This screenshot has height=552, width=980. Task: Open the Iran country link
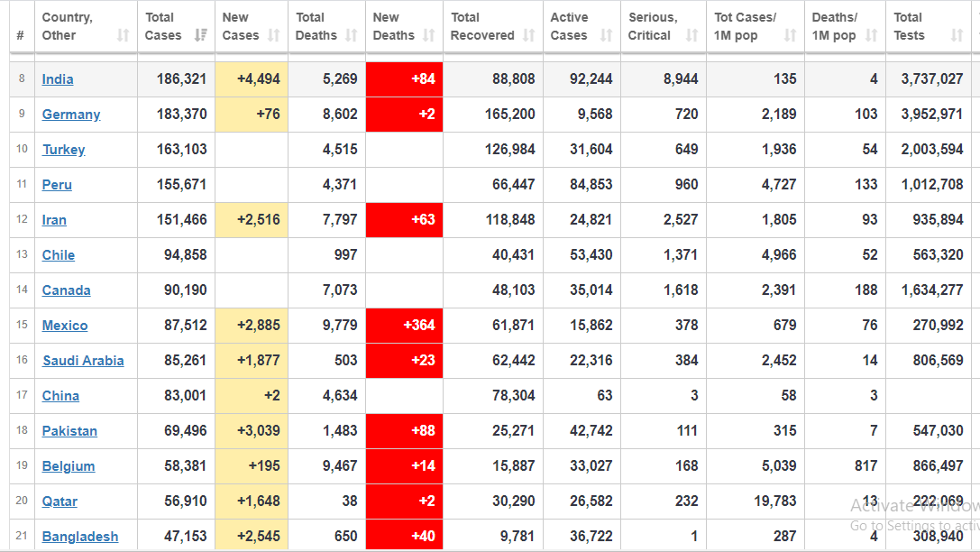(54, 220)
